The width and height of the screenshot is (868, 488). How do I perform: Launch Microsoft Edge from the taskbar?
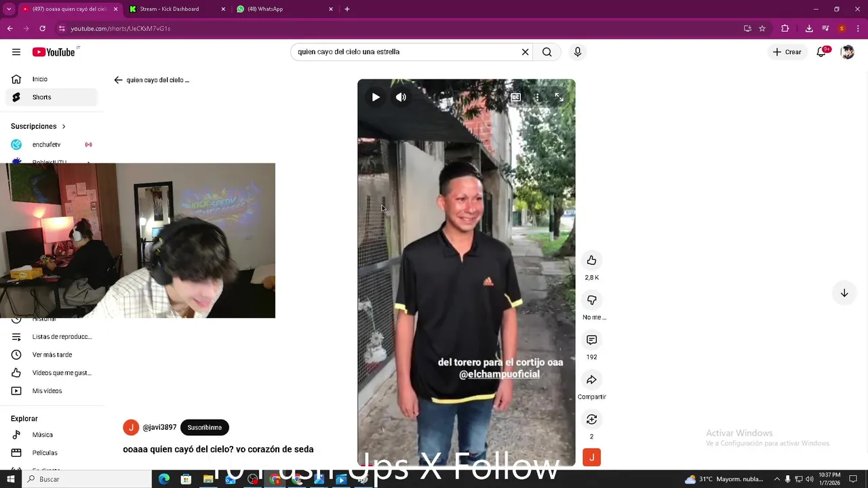click(x=164, y=479)
